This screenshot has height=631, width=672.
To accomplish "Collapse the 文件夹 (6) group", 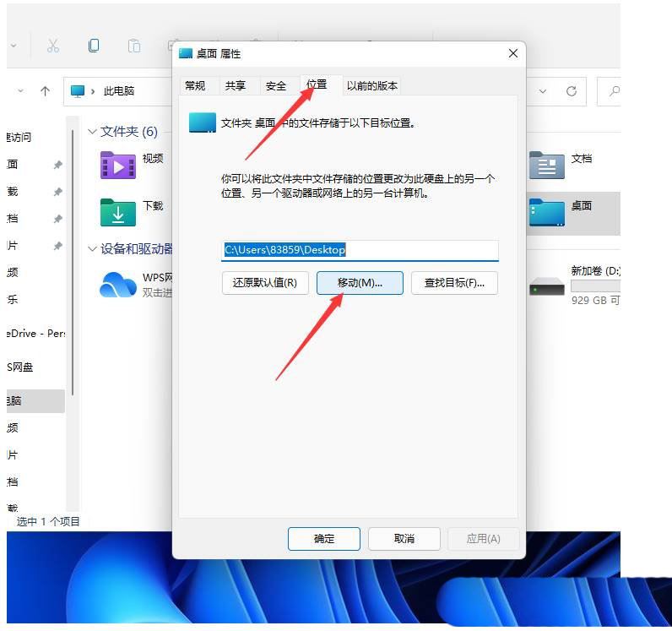I will (92, 131).
